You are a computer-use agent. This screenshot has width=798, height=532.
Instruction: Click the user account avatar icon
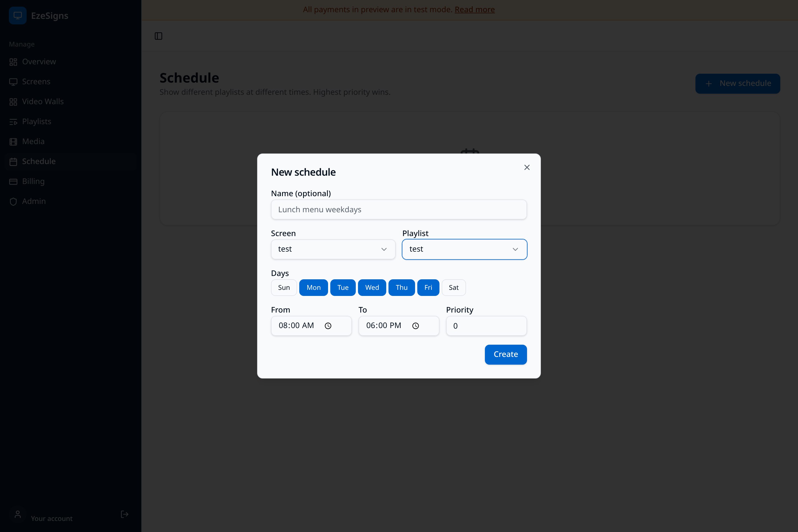coord(18,514)
